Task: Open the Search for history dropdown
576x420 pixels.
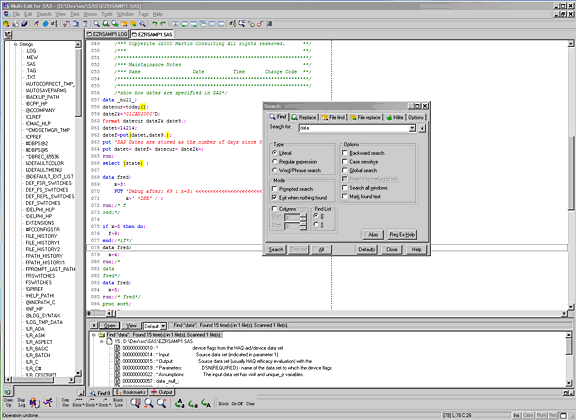Action: click(412, 128)
